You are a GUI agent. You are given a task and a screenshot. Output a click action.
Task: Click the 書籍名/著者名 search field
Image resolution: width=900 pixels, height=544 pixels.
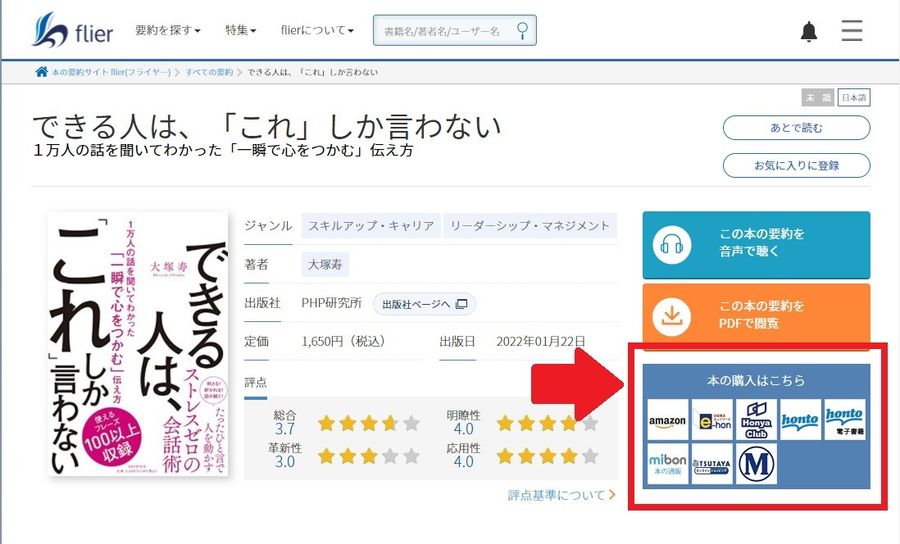pos(455,30)
